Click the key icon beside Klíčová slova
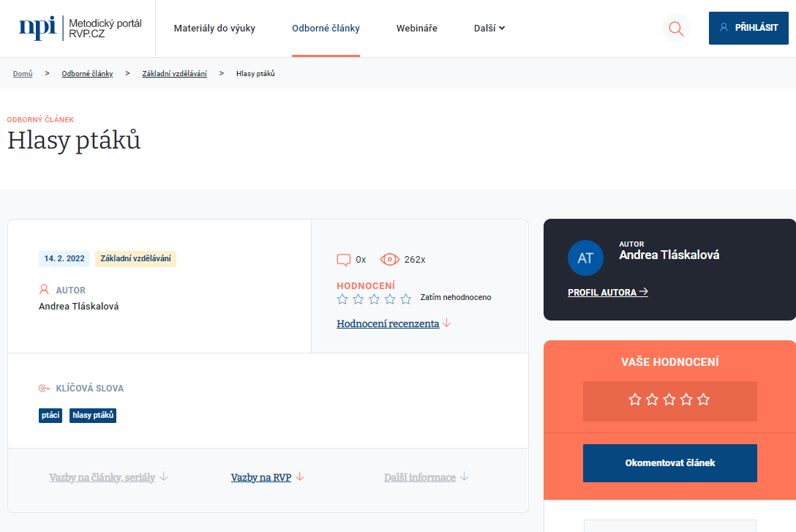796x532 pixels. pos(44,388)
